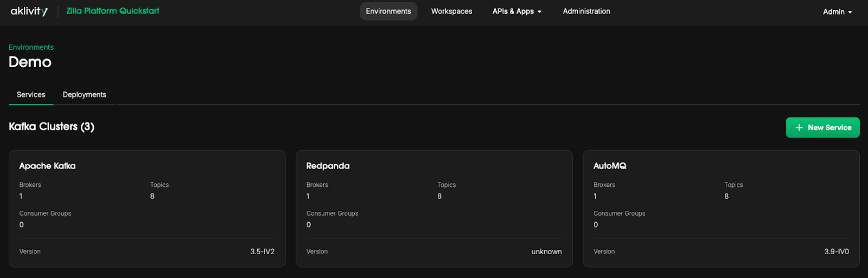Click the aklivity logo
The width and height of the screenshot is (868, 278).
[x=29, y=11]
